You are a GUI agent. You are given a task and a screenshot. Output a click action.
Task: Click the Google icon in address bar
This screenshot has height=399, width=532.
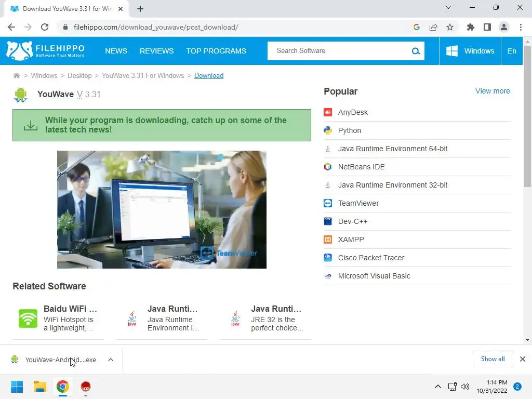[417, 27]
